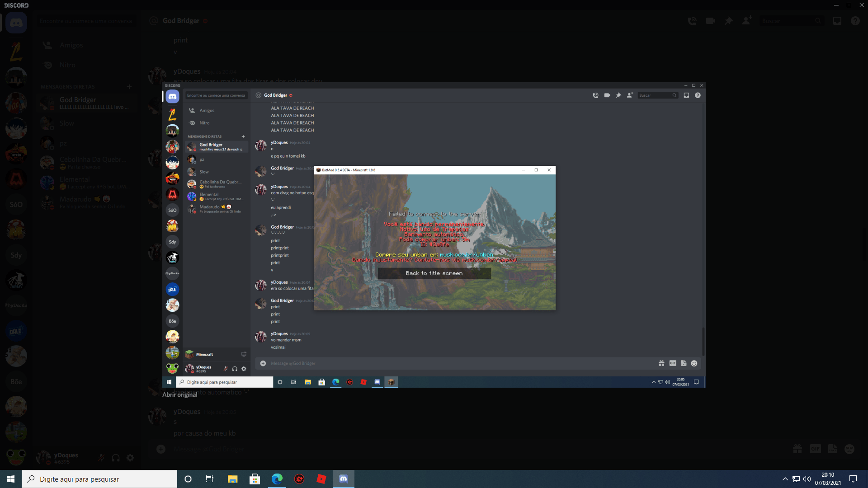
Task: Click the Buscar search field in background Discord
Action: [x=792, y=21]
